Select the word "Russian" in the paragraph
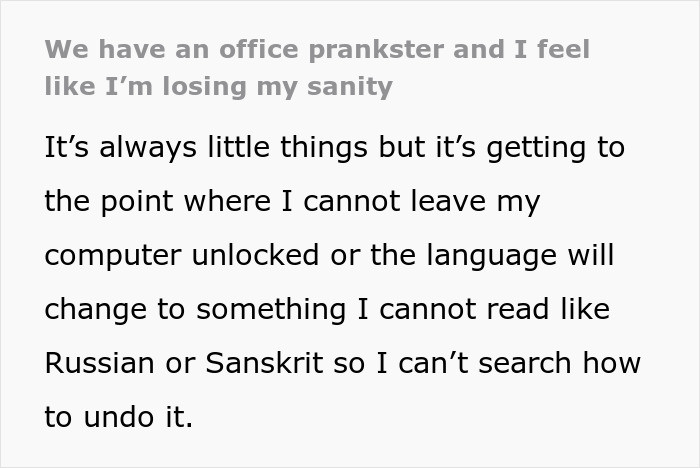 [x=100, y=363]
